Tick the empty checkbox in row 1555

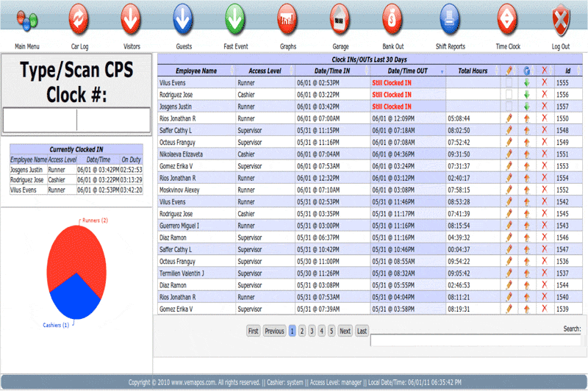(x=509, y=83)
